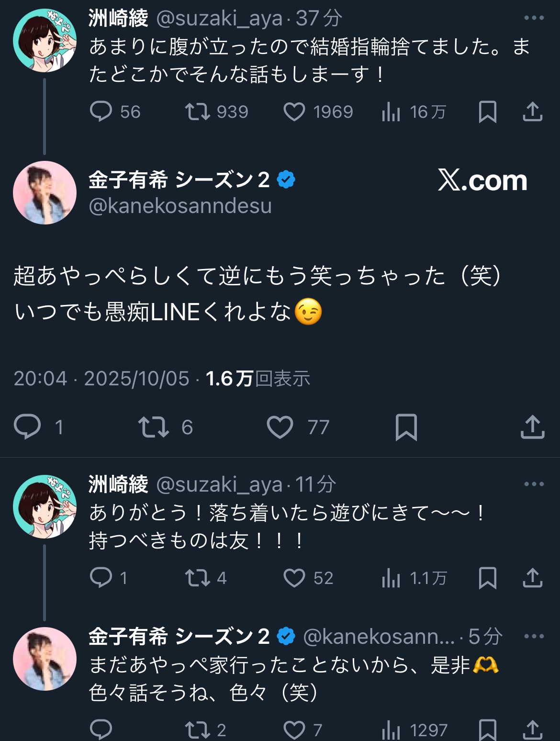The image size is (560, 741).
Task: View 1.1万 analytics on 洲崎綾's reply
Action: (x=391, y=578)
